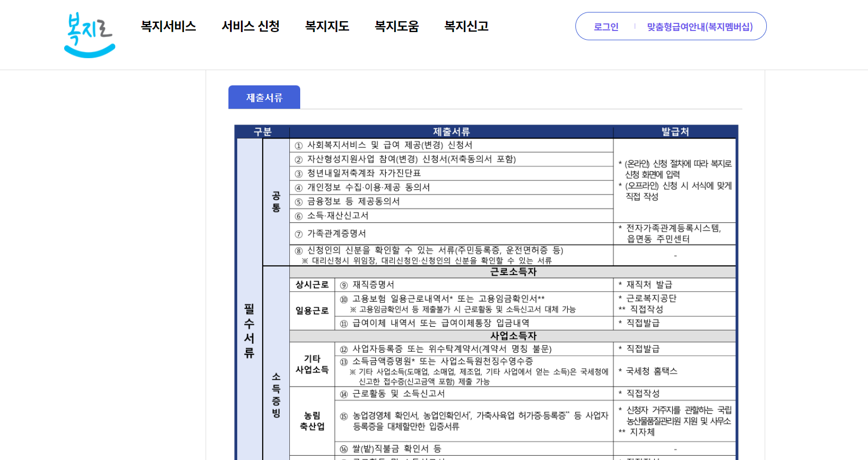This screenshot has height=460, width=868.
Task: Click the 기타 사업소득 cell
Action: pyautogui.click(x=312, y=364)
